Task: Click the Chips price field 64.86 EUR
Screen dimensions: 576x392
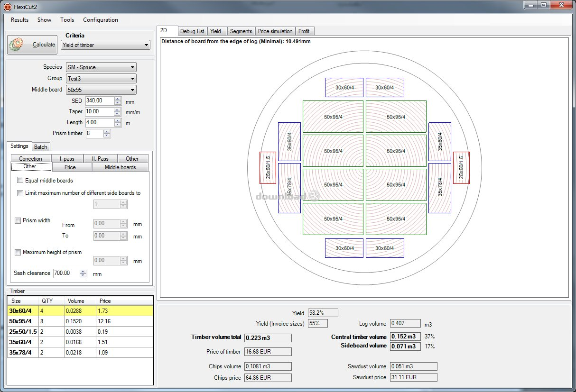Action: (x=268, y=378)
